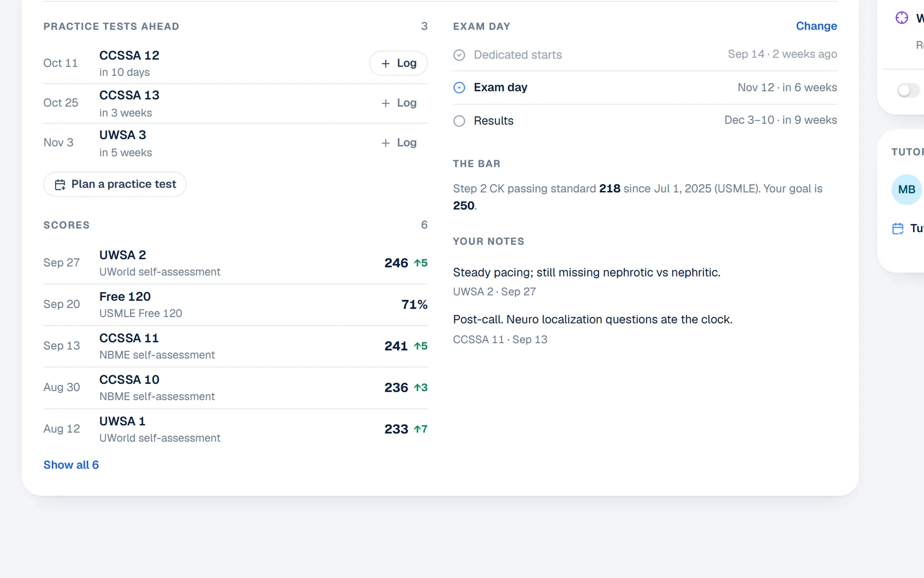Click the Nov 12 exam date text
Image resolution: width=924 pixels, height=578 pixels.
pyautogui.click(x=756, y=88)
